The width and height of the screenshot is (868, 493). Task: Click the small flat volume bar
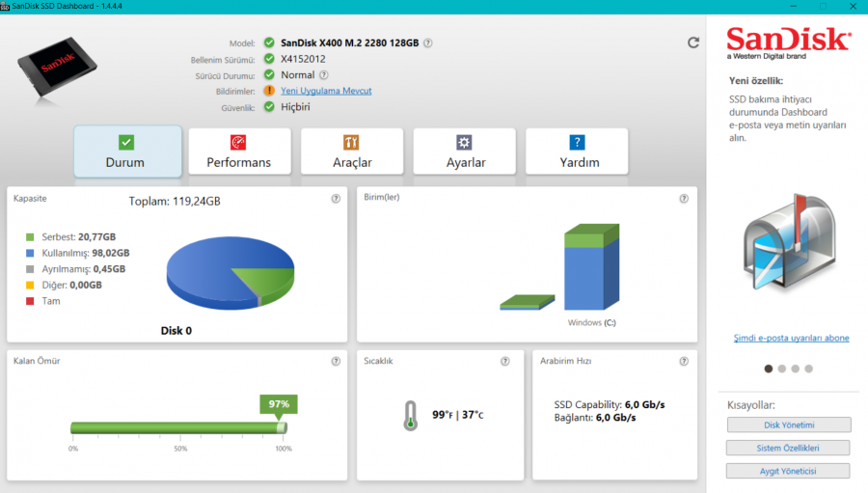527,302
